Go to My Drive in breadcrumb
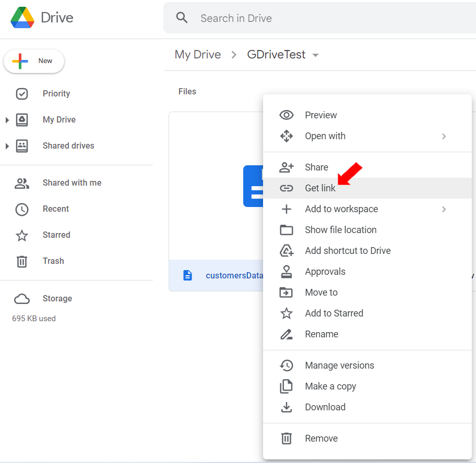This screenshot has width=476, height=463. (198, 55)
